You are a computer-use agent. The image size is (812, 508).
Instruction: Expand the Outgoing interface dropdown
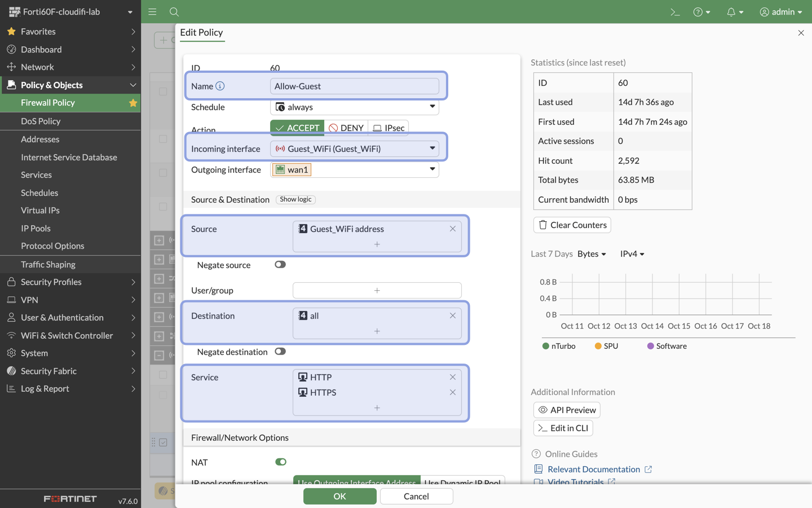[x=432, y=169]
